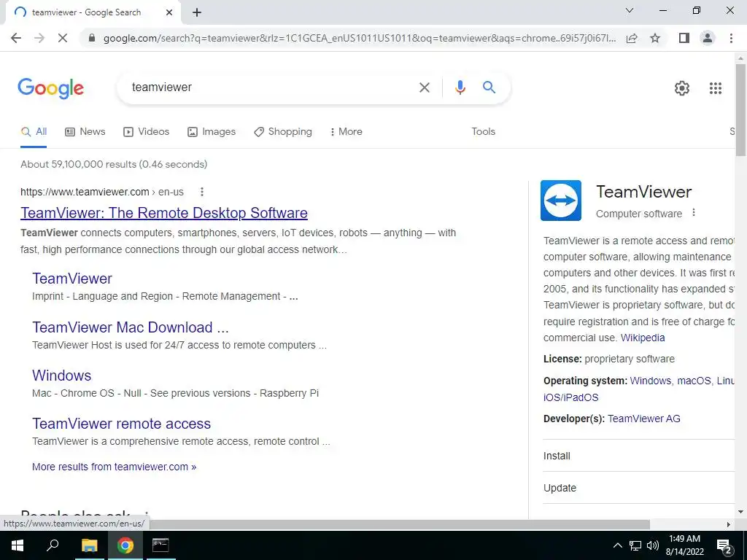Click the vertical scrollbar down arrow
Image resolution: width=747 pixels, height=560 pixels.
[740, 512]
